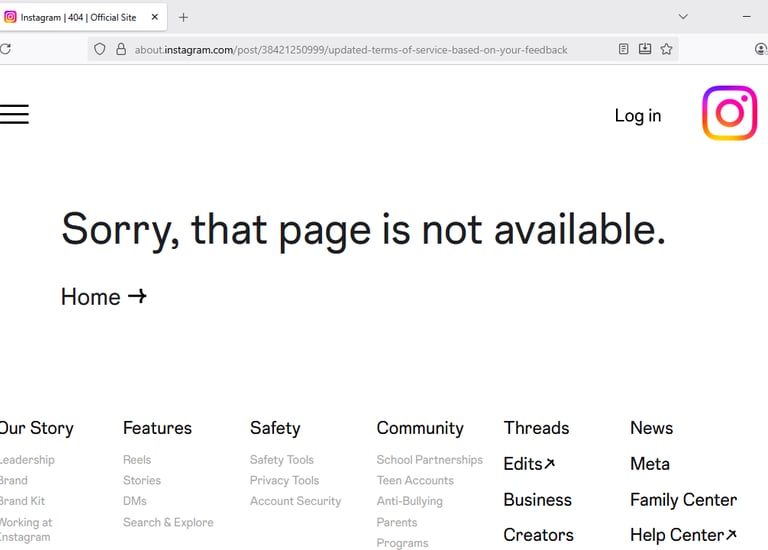Open News footer link
The image size is (768, 550).
[x=651, y=428]
